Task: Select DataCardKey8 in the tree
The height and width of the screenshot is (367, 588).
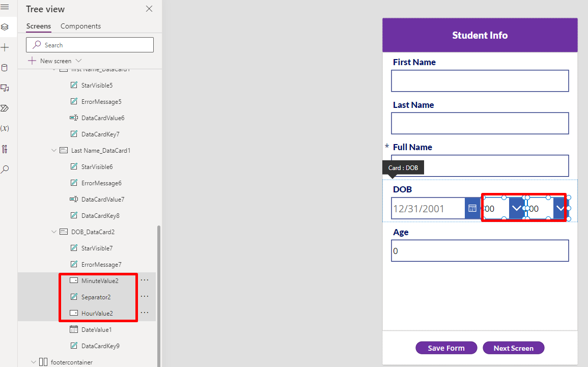Action: [x=100, y=215]
